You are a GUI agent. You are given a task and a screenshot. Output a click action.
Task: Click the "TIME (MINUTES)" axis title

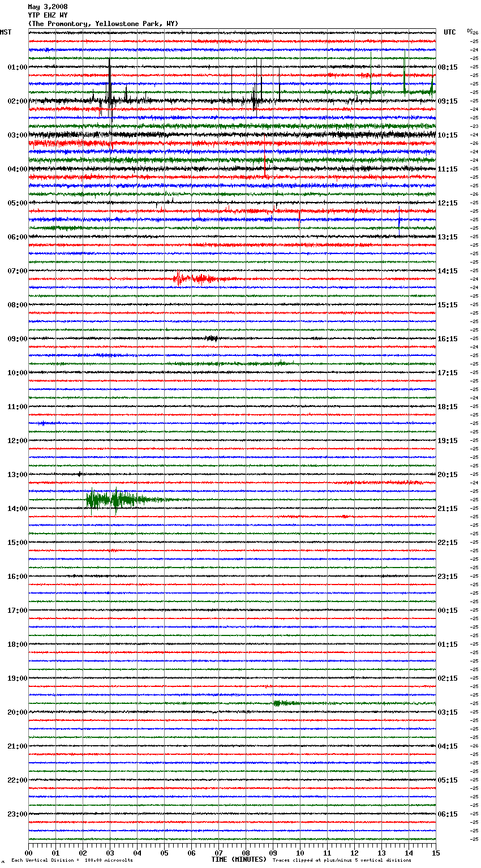point(239,860)
